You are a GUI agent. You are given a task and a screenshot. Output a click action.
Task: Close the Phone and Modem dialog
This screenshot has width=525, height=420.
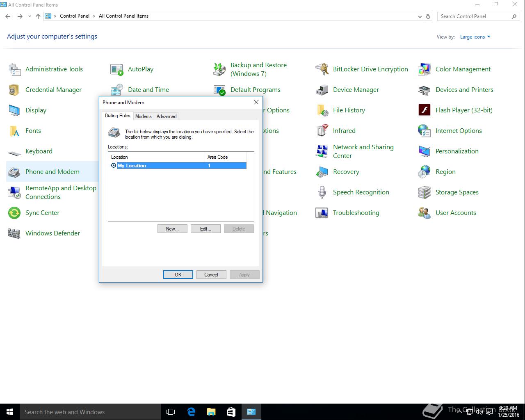(256, 102)
